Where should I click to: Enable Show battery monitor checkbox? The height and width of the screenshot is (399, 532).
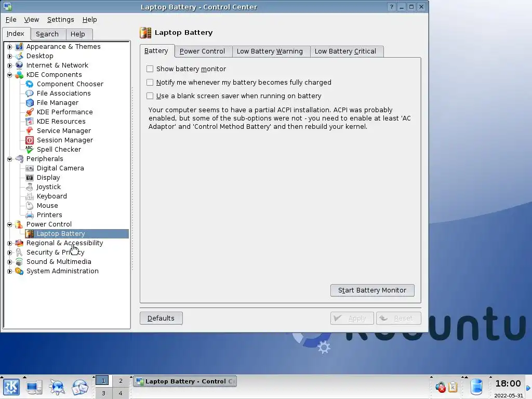coord(150,69)
